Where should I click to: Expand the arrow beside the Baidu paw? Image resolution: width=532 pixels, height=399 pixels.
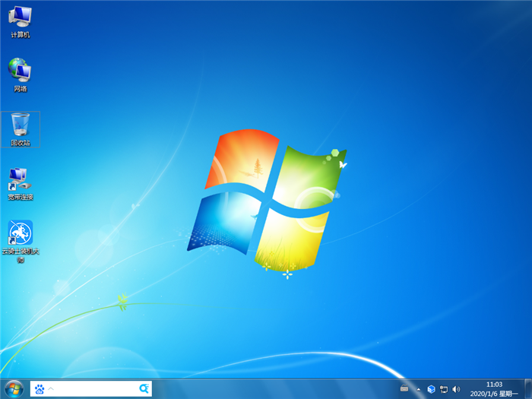(x=51, y=389)
